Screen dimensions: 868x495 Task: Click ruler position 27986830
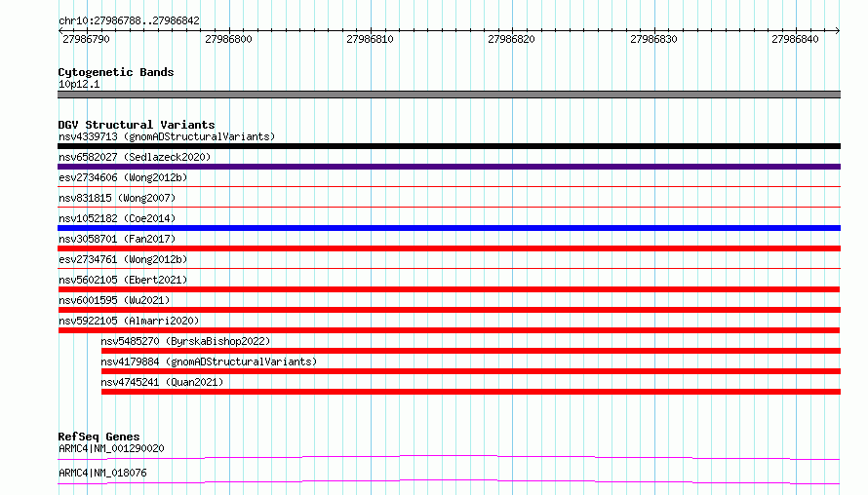653,39
